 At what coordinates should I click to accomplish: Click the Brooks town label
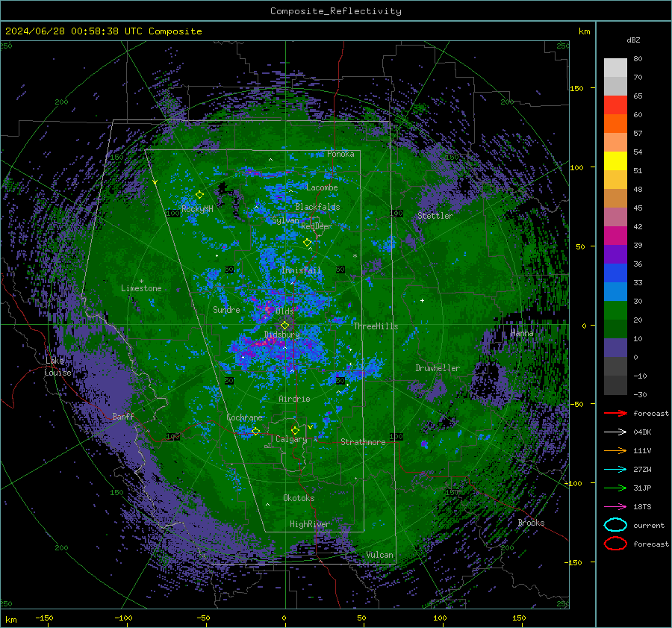click(531, 523)
